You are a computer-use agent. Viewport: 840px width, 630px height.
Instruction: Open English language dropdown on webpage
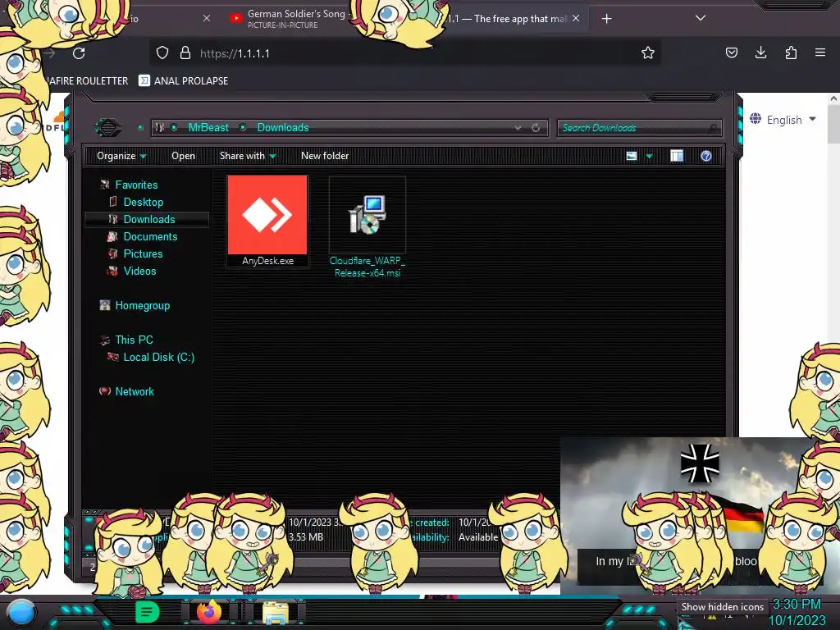click(x=783, y=120)
